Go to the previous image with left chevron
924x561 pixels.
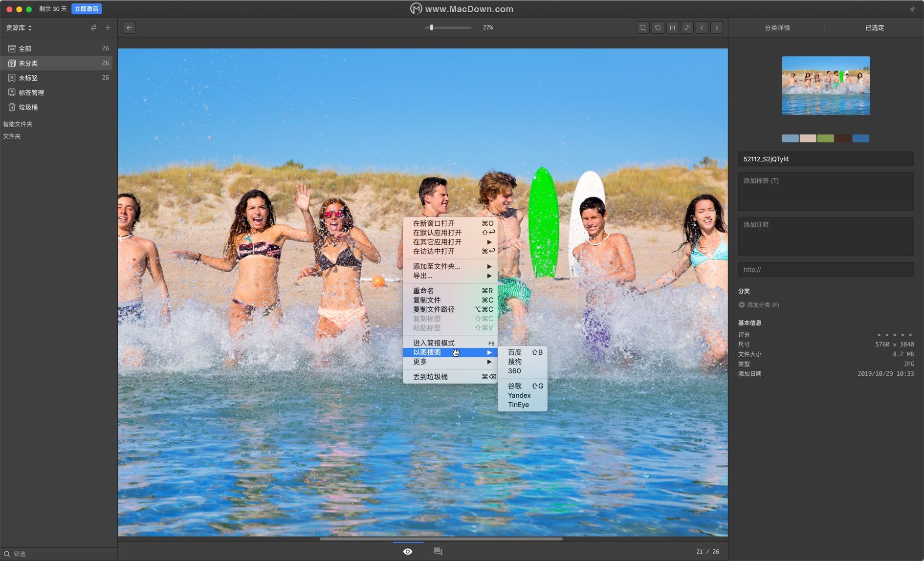click(702, 28)
